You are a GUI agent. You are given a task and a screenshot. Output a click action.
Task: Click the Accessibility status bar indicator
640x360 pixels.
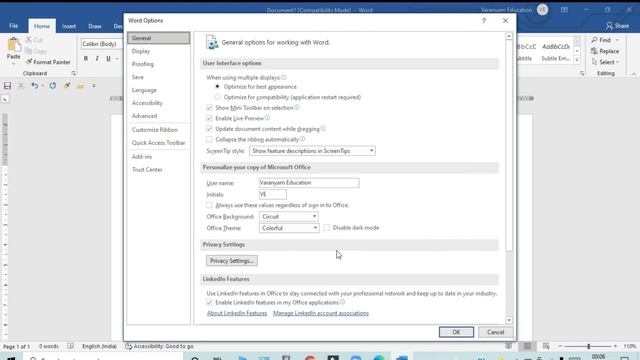(159, 346)
